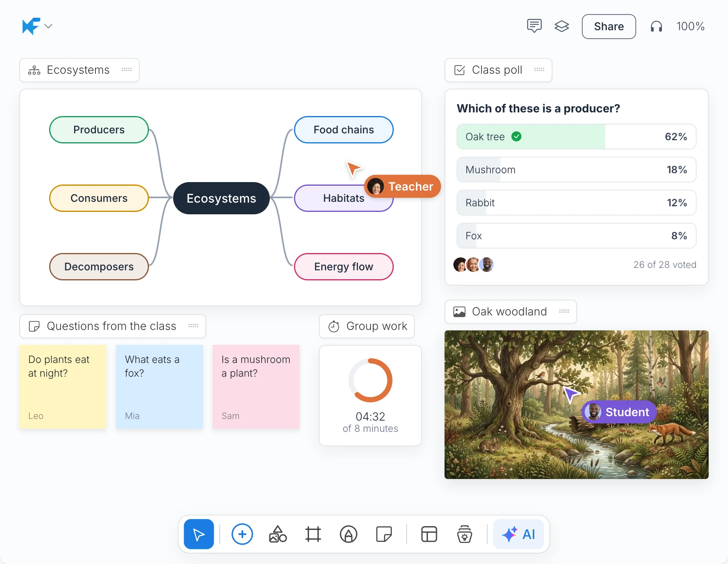Select the Producers node
The image size is (728, 564).
(x=99, y=130)
